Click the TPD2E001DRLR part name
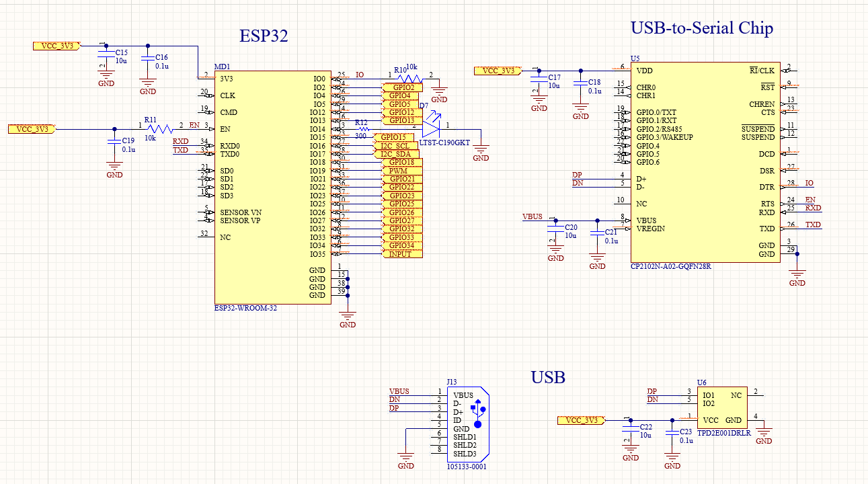Screen dimensions: 868x484 tap(723, 434)
